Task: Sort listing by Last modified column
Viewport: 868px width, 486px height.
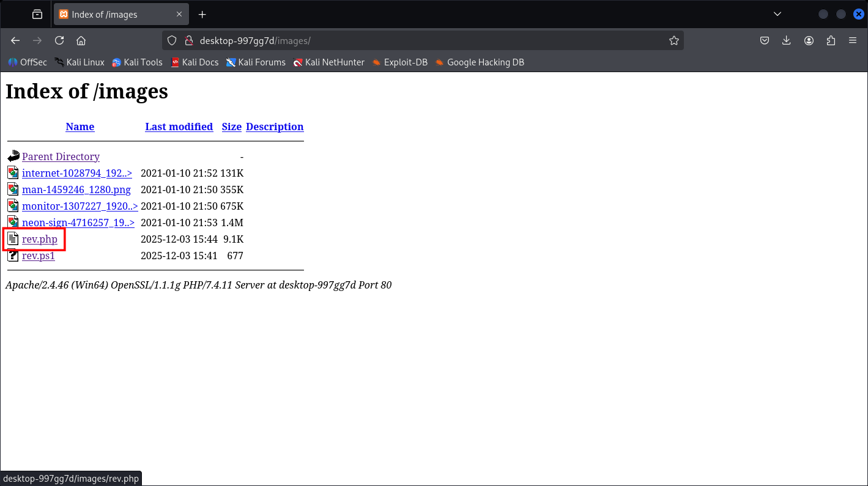Action: [179, 127]
